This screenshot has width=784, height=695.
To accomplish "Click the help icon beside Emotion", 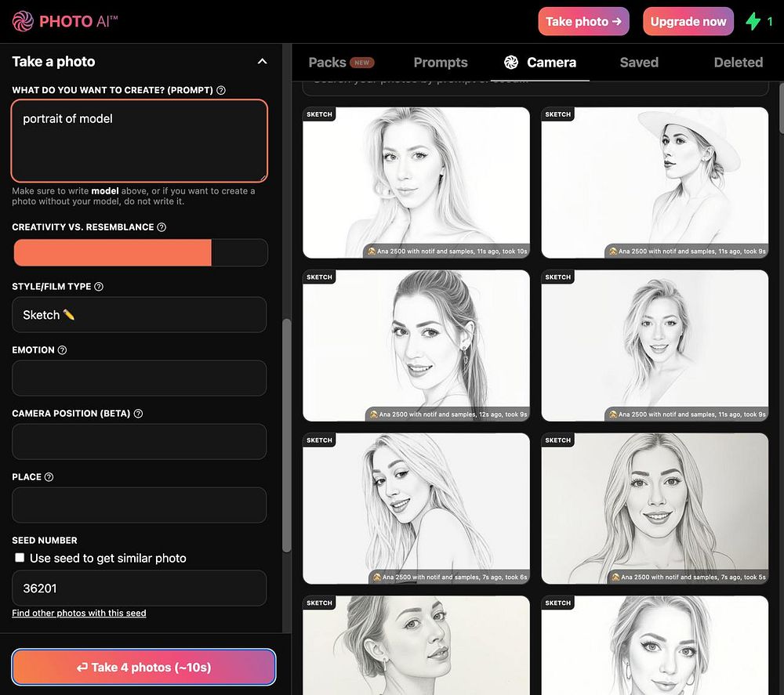I will 62,349.
